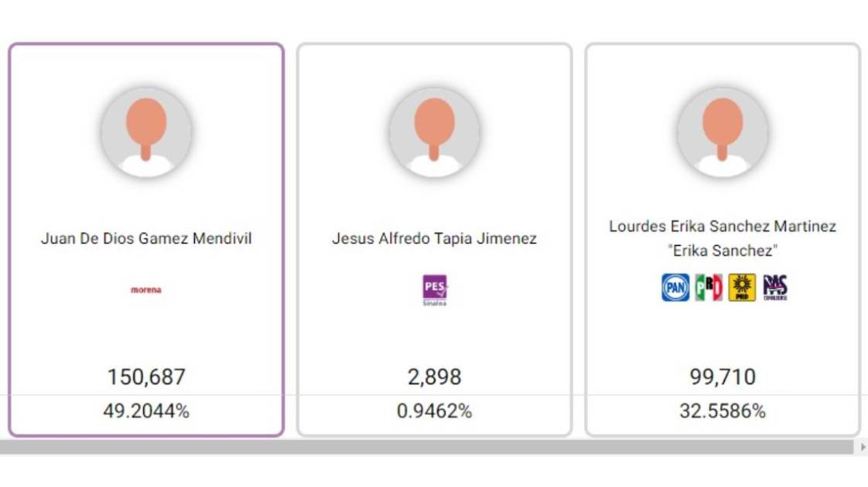The image size is (868, 487).
Task: Click the horizontal scrollbar track
Action: click(x=425, y=448)
